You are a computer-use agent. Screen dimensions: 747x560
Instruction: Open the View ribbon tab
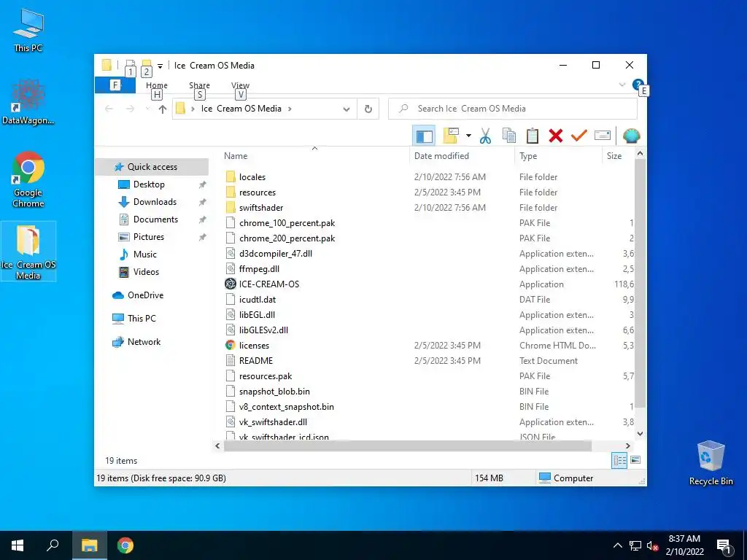[240, 85]
